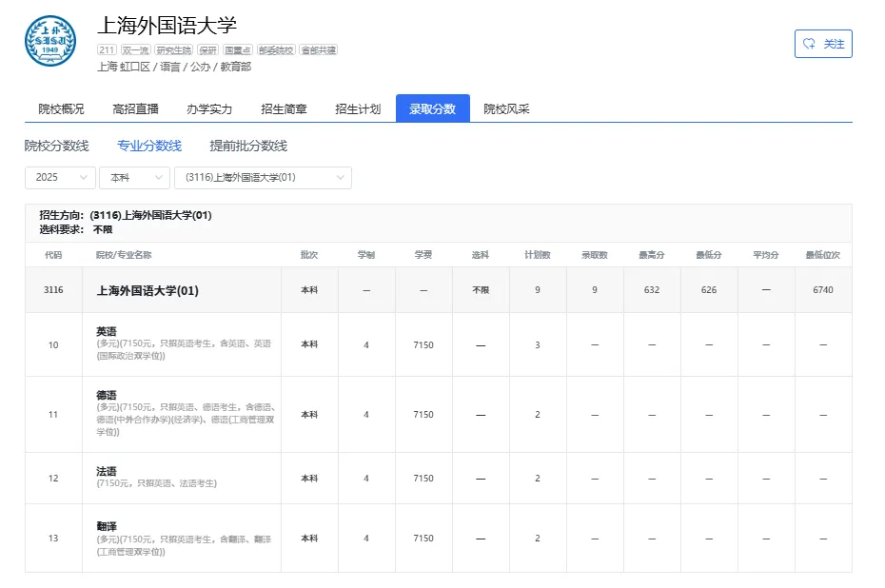Click the 学费 column header
Screen dimensions: 885x588
tap(423, 255)
